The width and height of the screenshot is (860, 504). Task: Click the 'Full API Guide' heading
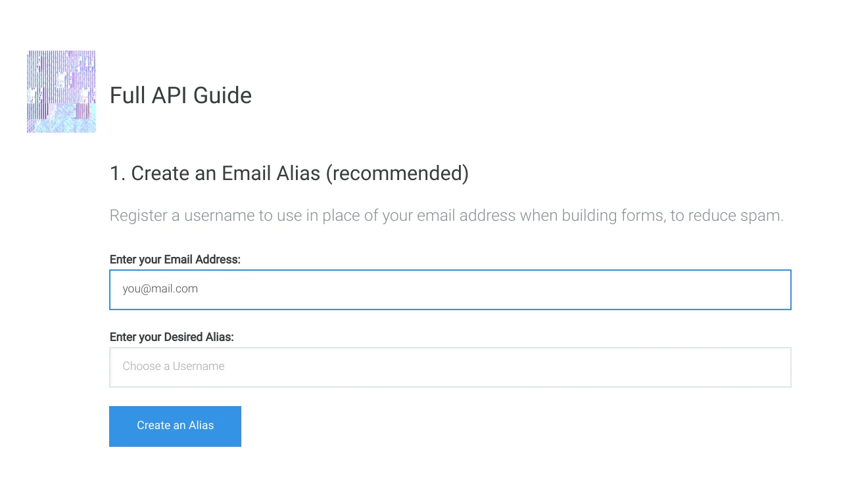(180, 95)
